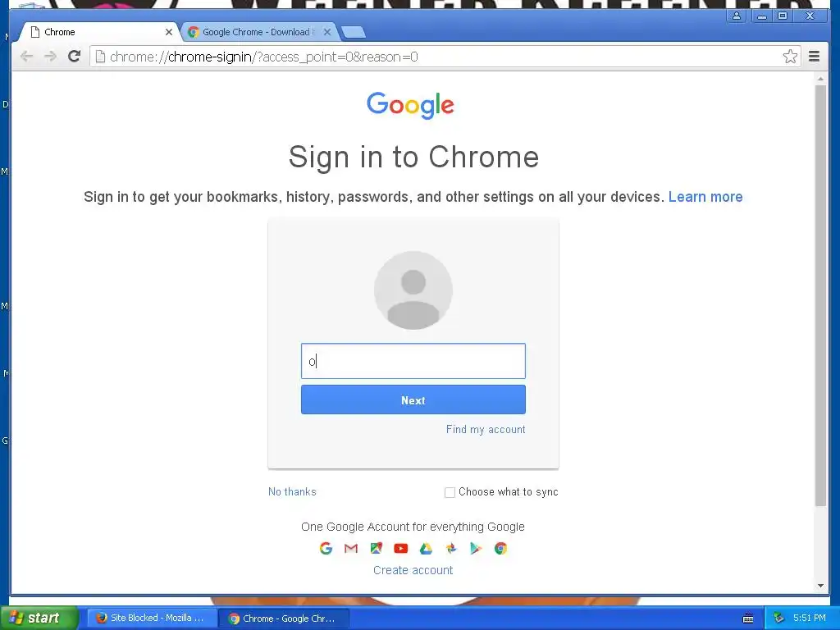
Task: Click the Google Drive service icon
Action: pos(426,548)
